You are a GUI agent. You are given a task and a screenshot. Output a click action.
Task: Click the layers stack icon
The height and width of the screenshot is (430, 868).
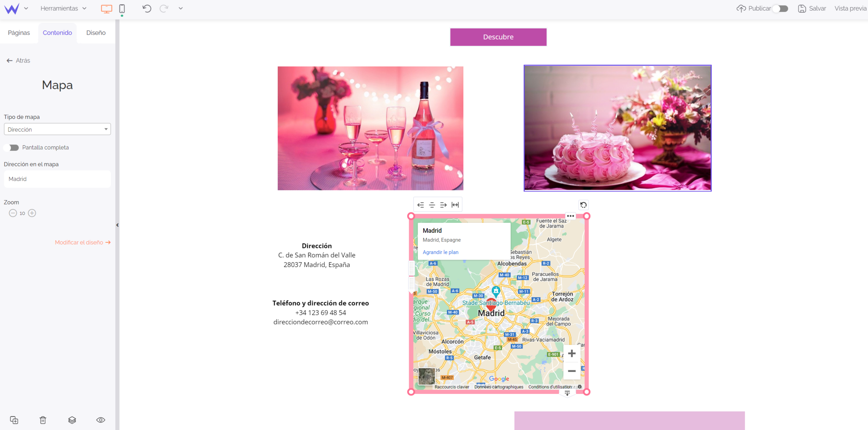(x=72, y=420)
